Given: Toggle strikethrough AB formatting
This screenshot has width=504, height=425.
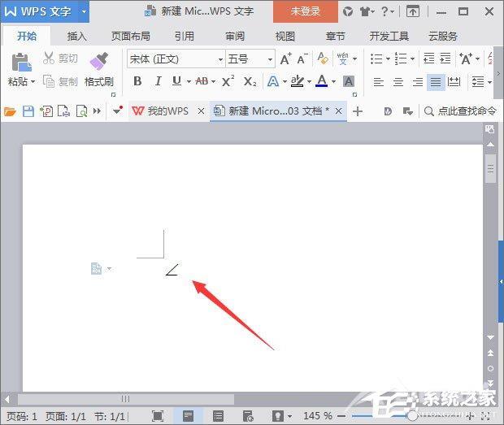Looking at the screenshot, I should [202, 81].
